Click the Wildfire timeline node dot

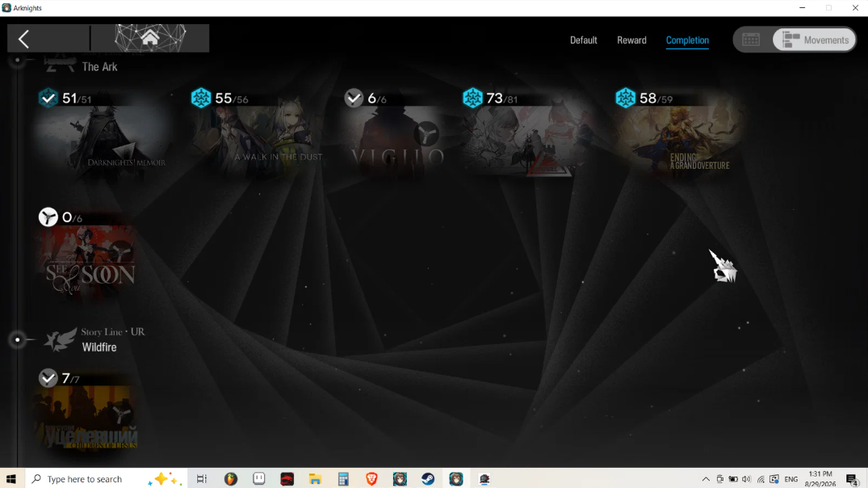pyautogui.click(x=18, y=339)
